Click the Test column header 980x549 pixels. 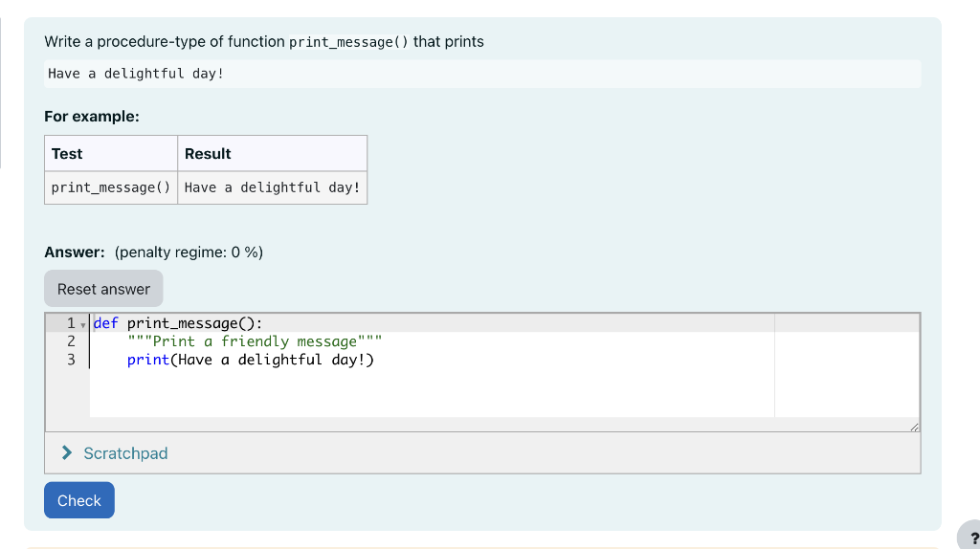coord(67,153)
